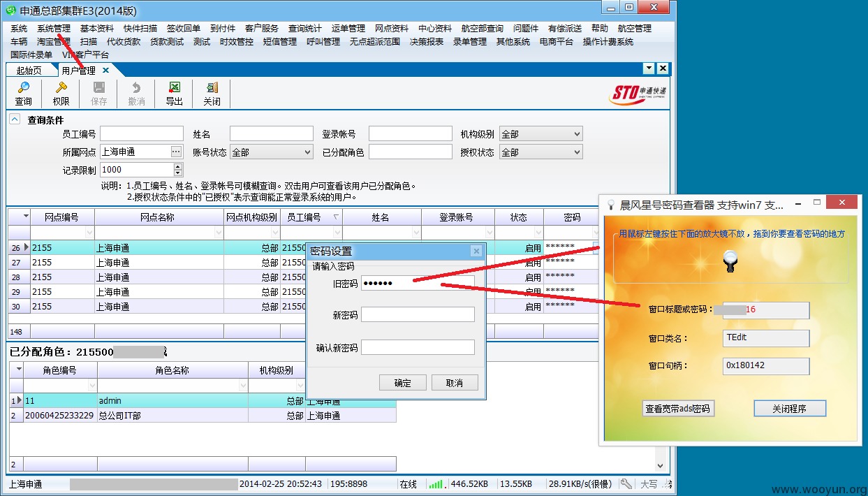Click the 员工编号 input field
The height and width of the screenshot is (496, 868).
142,133
